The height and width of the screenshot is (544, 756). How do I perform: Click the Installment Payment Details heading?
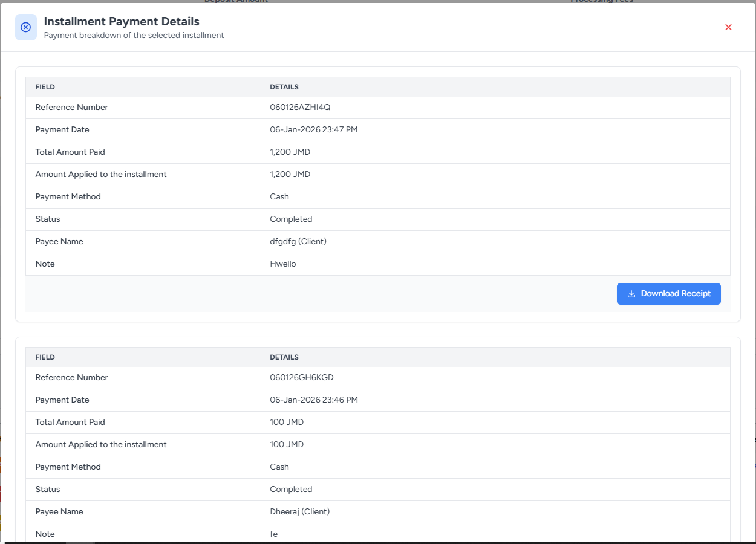(122, 22)
